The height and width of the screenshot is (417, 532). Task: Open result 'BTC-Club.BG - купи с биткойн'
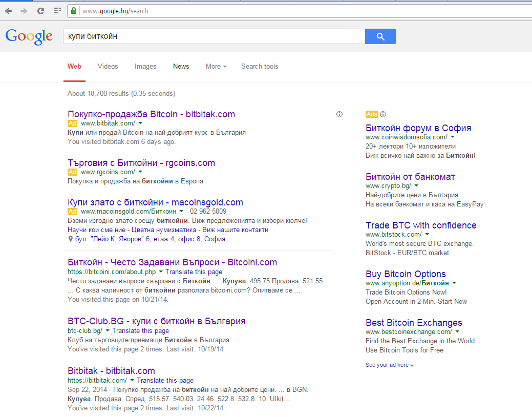[156, 321]
